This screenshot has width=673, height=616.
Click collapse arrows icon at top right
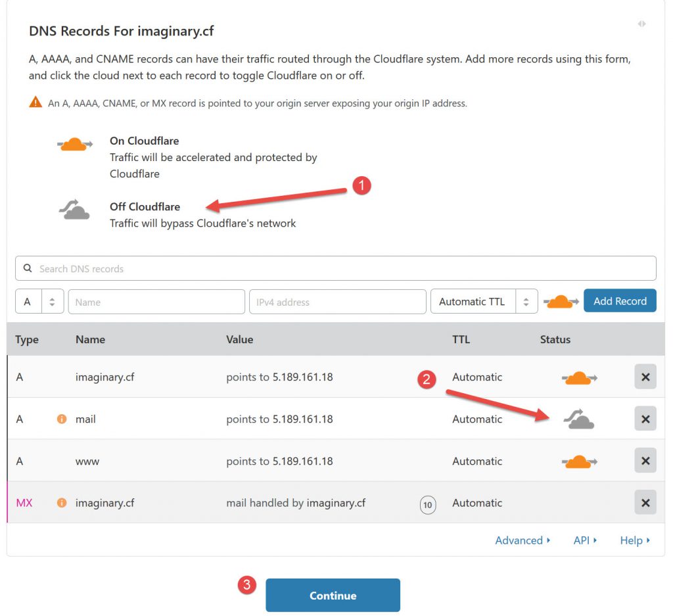click(x=641, y=24)
